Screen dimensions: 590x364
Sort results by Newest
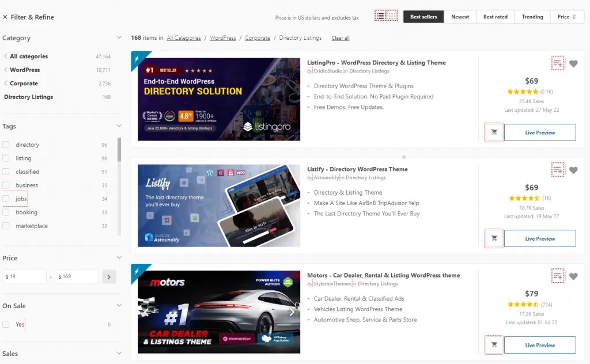(x=460, y=17)
